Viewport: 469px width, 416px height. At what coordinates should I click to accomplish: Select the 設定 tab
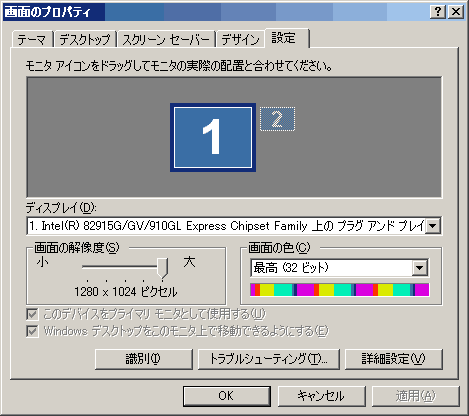(x=287, y=38)
